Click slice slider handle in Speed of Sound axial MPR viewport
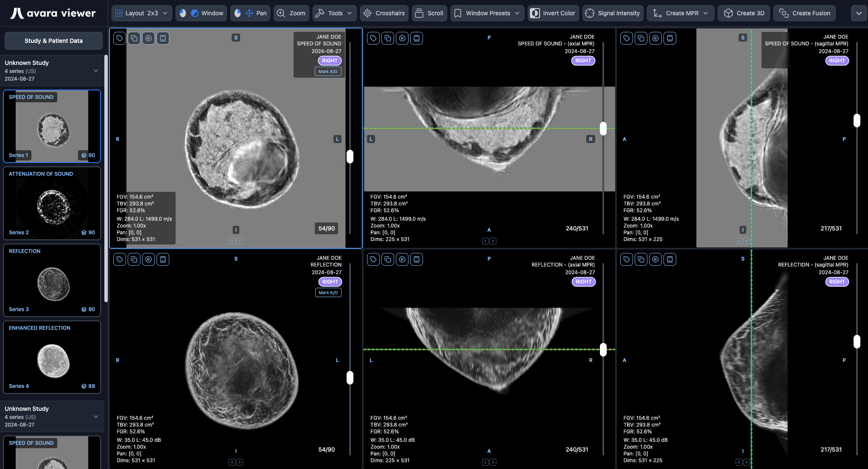868x469 pixels. [x=603, y=129]
